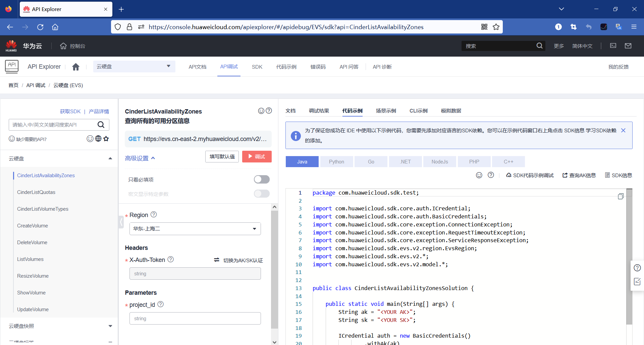Focus the project_id string input

(x=195, y=318)
